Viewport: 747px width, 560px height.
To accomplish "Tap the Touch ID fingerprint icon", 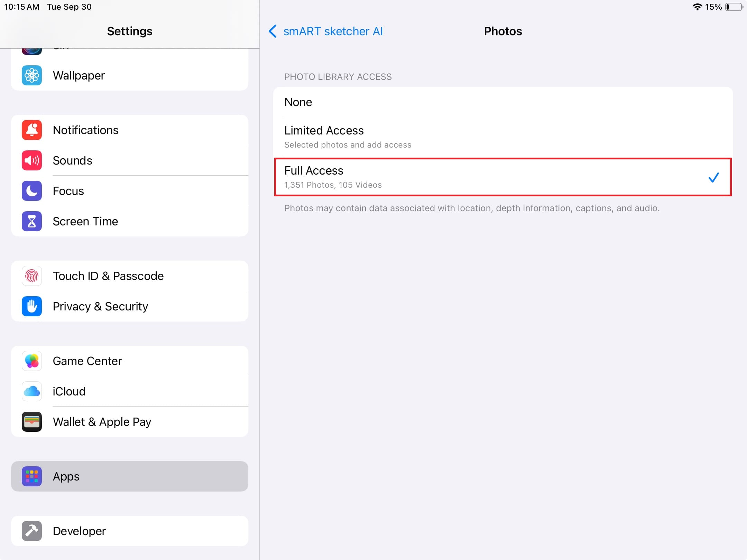I will coord(32,276).
